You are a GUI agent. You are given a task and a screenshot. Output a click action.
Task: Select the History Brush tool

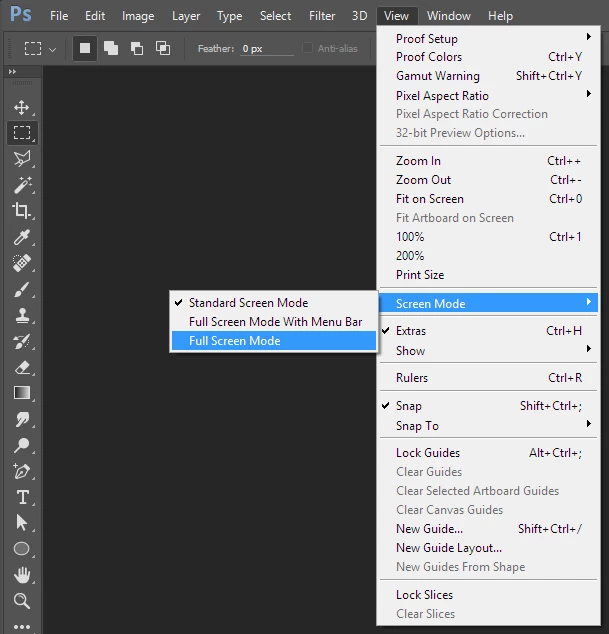pyautogui.click(x=22, y=341)
